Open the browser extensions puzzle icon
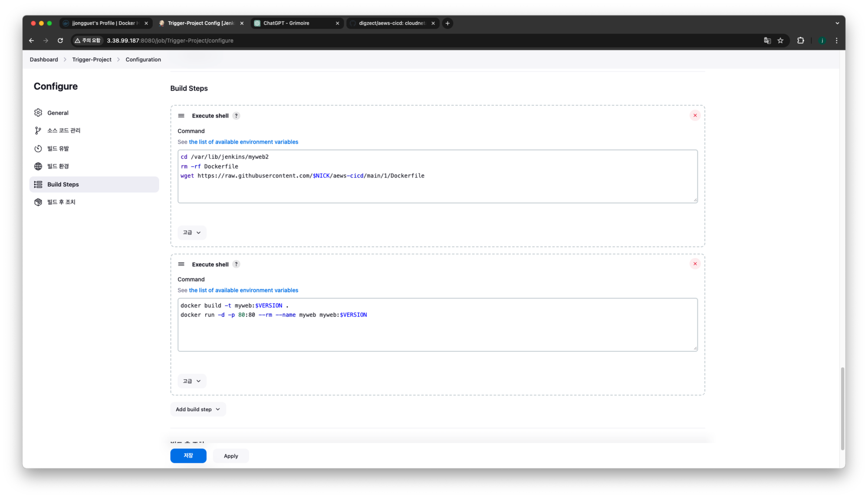Image resolution: width=868 pixels, height=498 pixels. [x=801, y=40]
